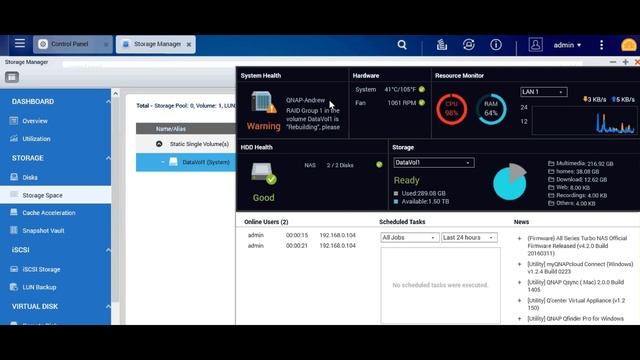Screen dimensions: 640x360
Task: Click the NAS warning system health icon
Action: [x=263, y=102]
